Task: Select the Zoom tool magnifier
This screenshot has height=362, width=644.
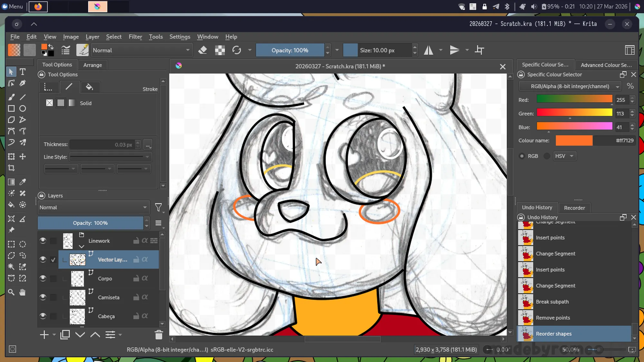Action: [x=11, y=292]
